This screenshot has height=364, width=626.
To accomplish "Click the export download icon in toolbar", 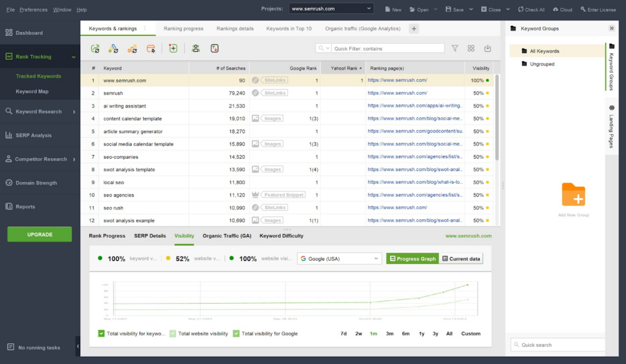I will pos(487,48).
